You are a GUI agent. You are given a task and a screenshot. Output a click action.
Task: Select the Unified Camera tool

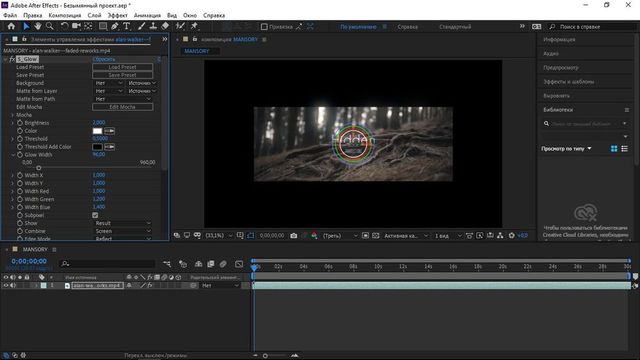[76, 26]
